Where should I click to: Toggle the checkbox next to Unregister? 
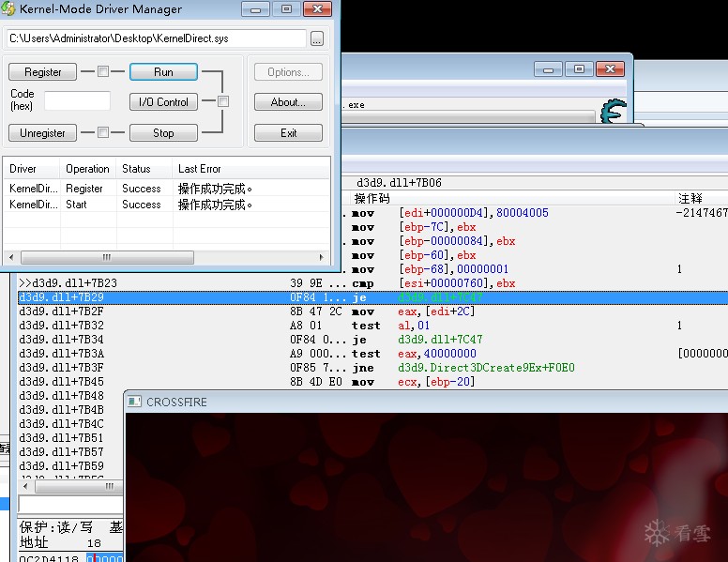click(103, 132)
